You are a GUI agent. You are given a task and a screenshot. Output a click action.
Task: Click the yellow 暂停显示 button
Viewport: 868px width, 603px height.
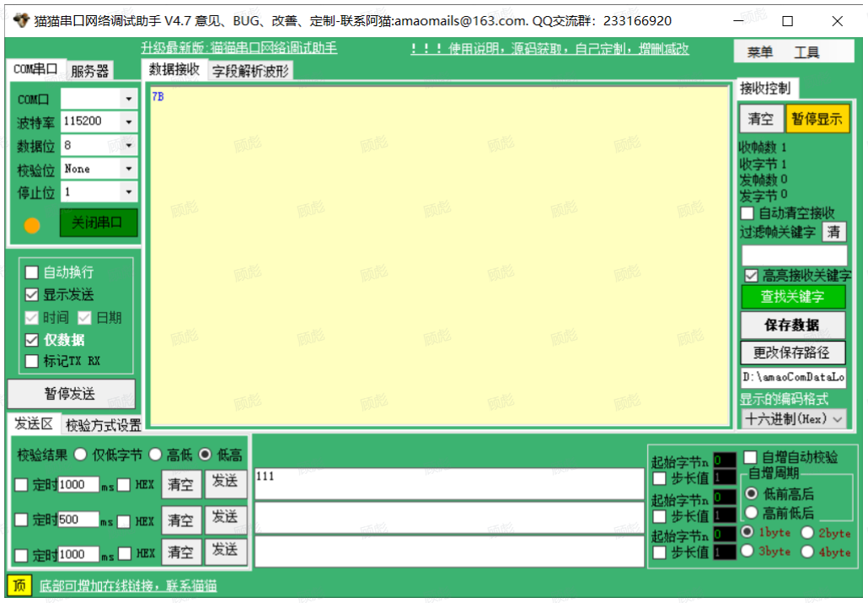point(817,119)
